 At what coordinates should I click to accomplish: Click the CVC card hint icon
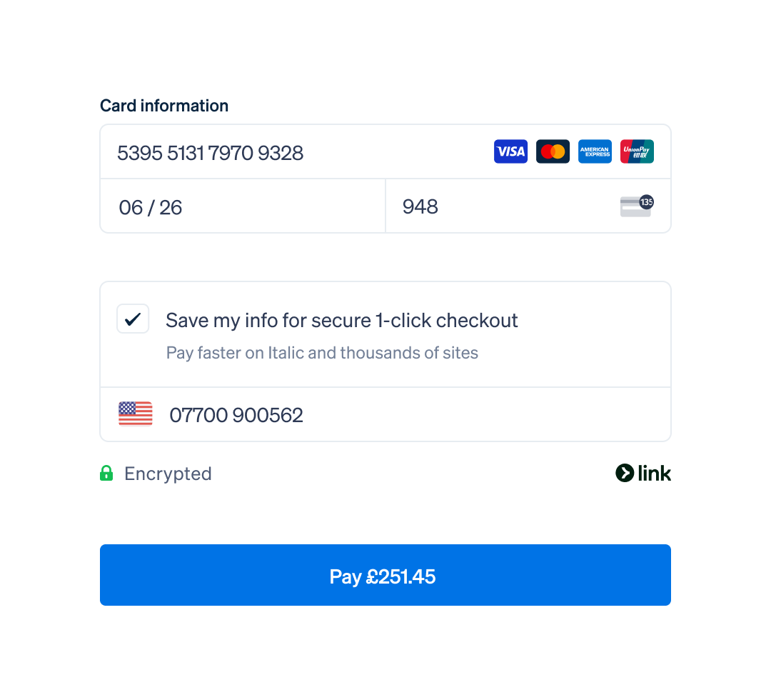click(x=637, y=206)
